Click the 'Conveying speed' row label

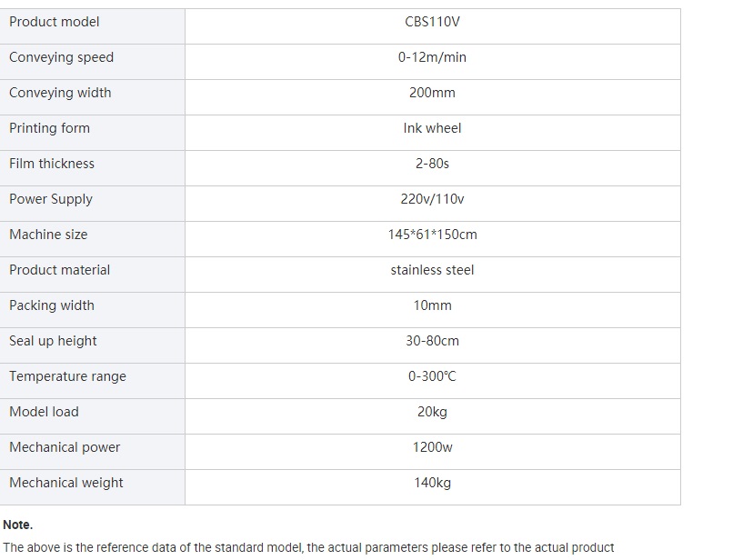click(x=62, y=57)
